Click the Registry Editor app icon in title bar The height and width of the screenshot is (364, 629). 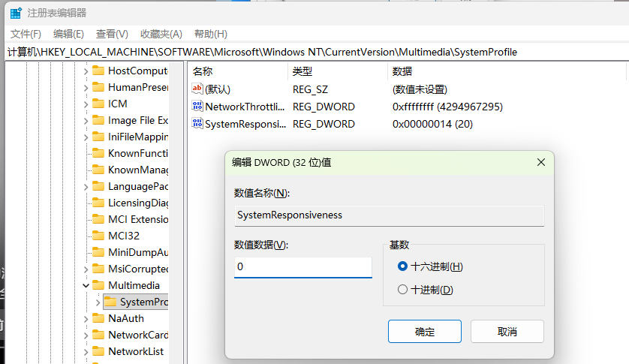16,13
